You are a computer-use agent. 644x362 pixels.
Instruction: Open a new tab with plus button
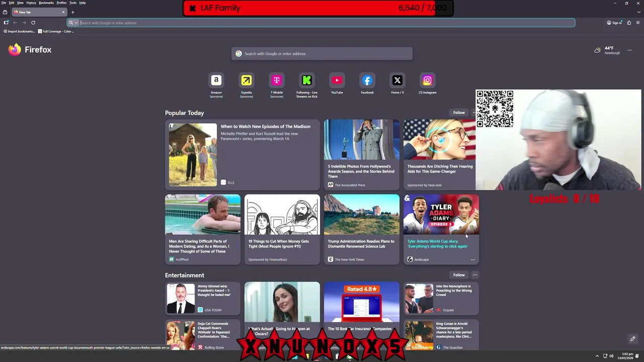(x=72, y=12)
